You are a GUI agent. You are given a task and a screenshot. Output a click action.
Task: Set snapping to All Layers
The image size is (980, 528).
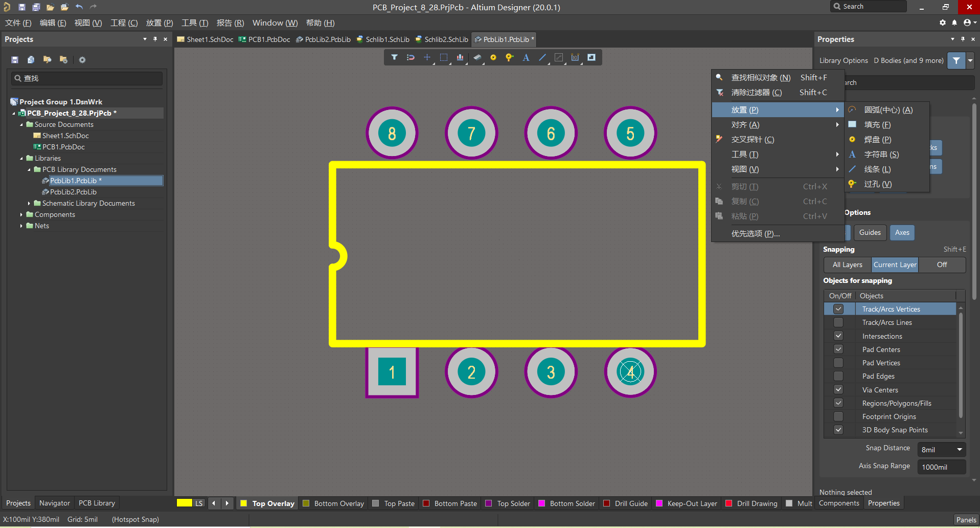coord(848,265)
